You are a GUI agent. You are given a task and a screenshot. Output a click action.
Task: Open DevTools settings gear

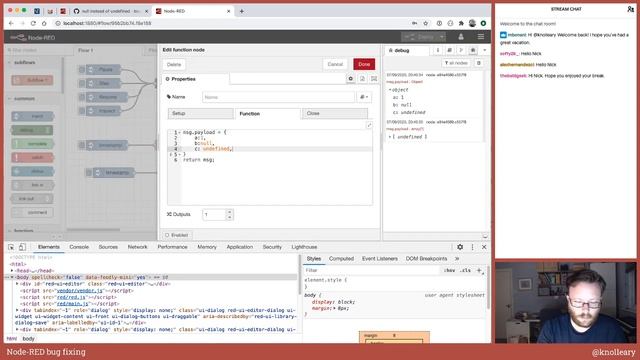[460, 247]
